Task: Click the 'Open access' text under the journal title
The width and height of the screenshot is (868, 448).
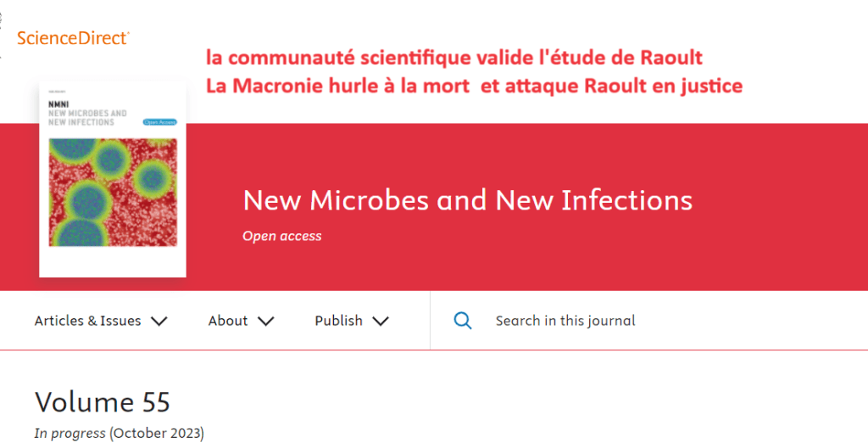Action: point(282,236)
